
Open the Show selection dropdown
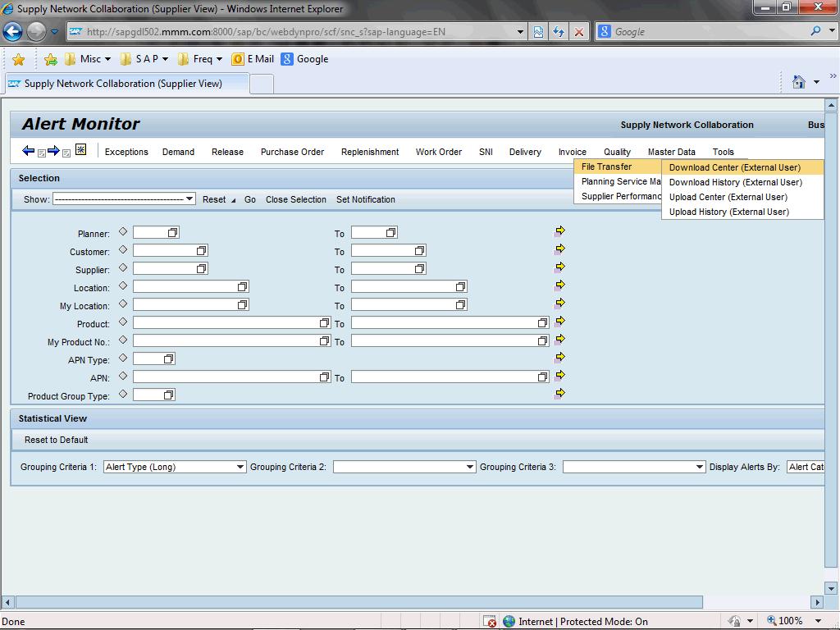coord(125,199)
